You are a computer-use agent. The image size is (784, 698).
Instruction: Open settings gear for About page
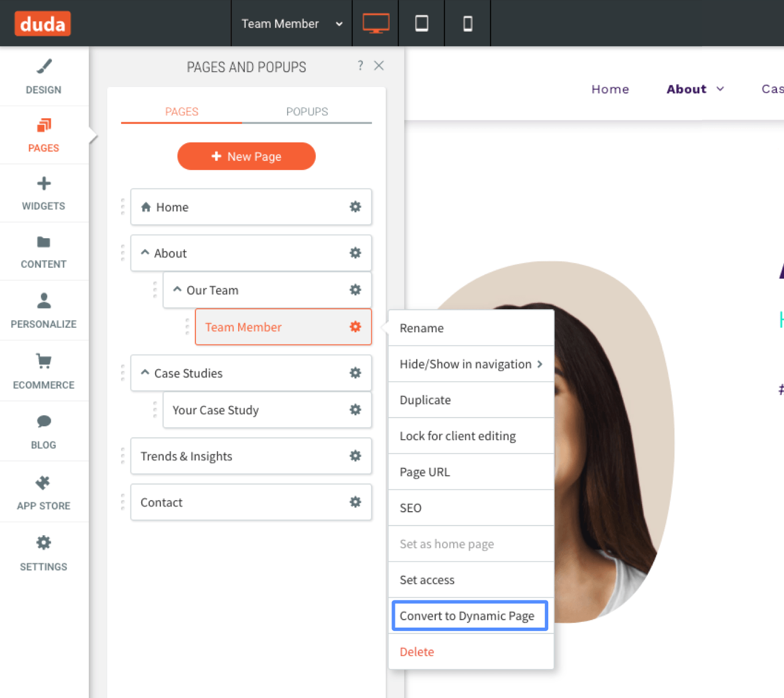356,253
